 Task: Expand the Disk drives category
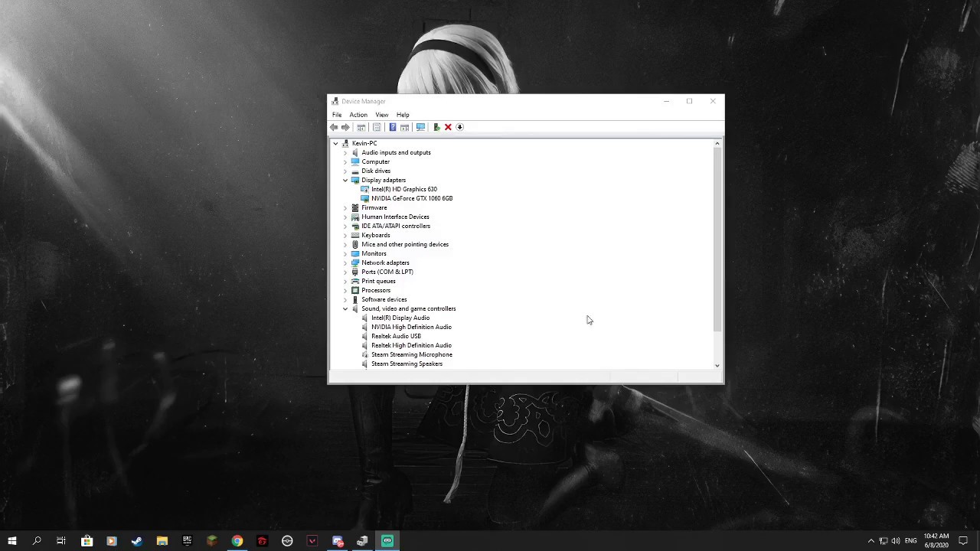pos(345,171)
